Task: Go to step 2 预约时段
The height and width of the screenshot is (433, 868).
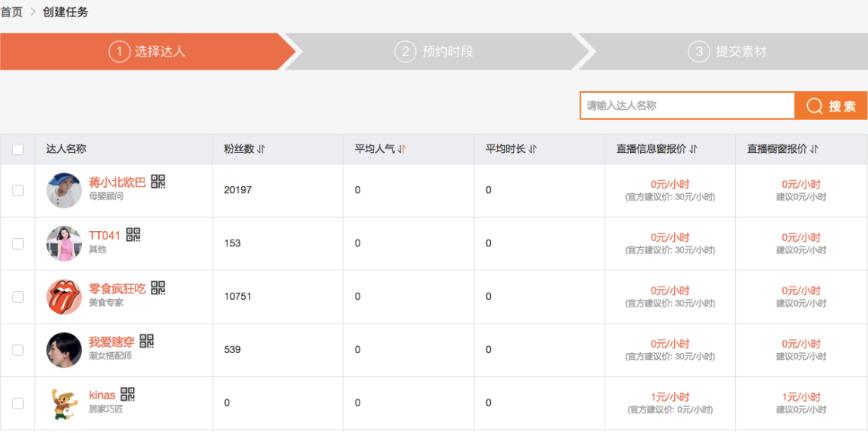Action: pos(434,52)
